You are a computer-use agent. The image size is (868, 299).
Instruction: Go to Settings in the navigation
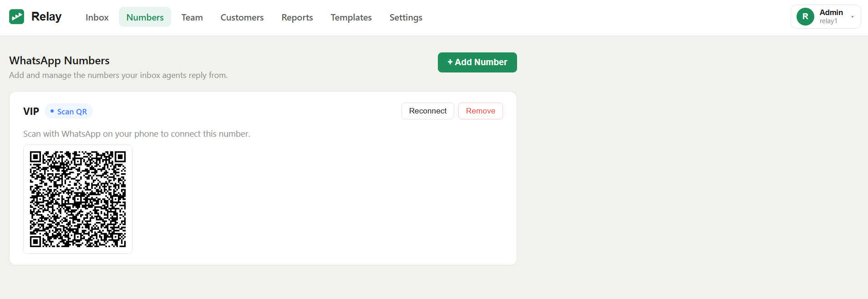pos(406,17)
